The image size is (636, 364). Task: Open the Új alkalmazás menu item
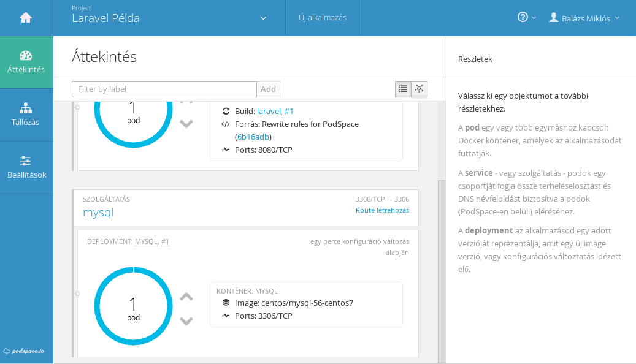click(323, 18)
